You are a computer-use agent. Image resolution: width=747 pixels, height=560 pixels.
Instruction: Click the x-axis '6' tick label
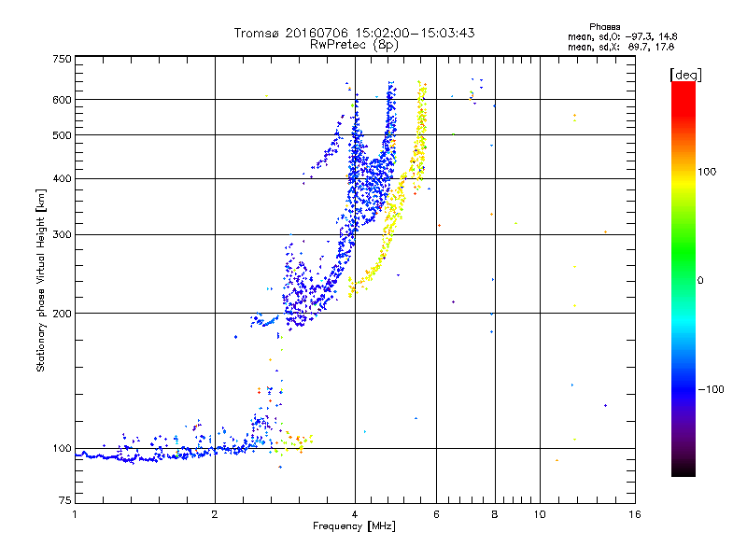[x=436, y=514]
